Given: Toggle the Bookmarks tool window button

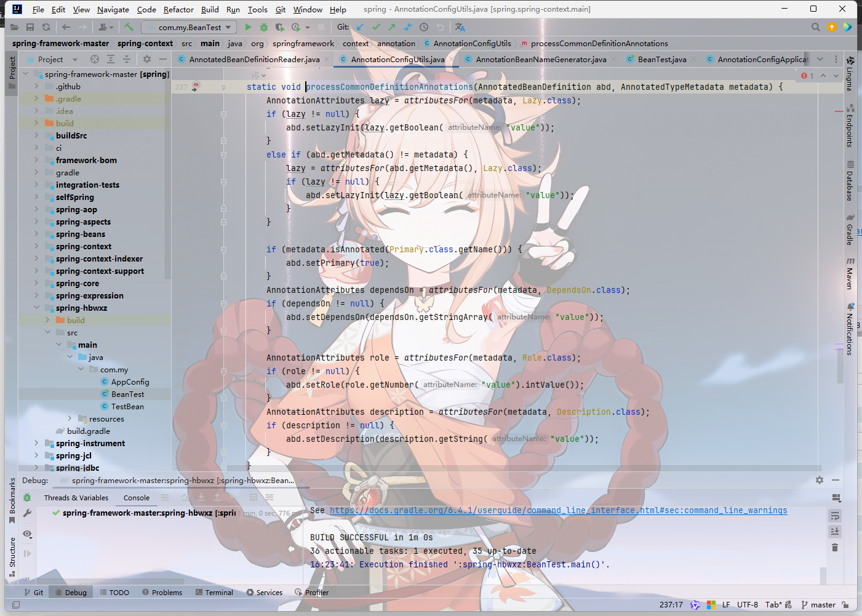Looking at the screenshot, I should tap(12, 500).
